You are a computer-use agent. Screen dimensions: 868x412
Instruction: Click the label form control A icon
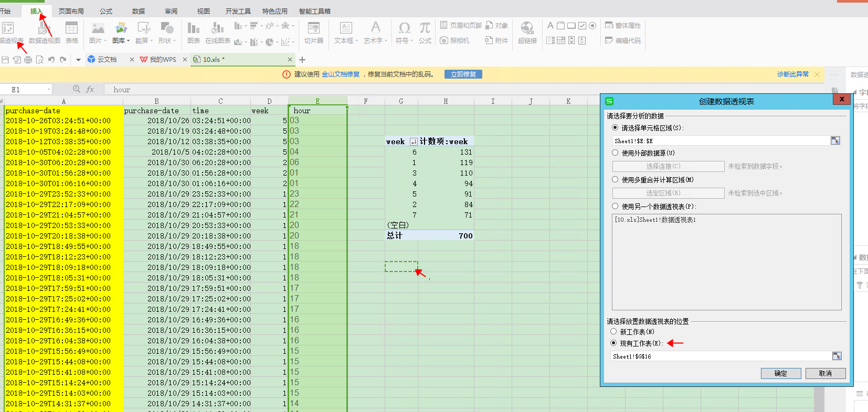coord(551,25)
